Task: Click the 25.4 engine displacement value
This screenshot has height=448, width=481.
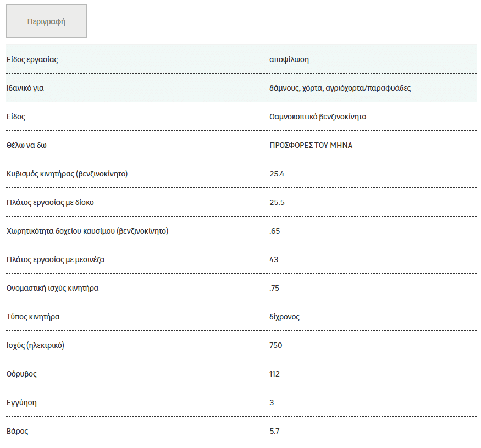Action: 277,174
